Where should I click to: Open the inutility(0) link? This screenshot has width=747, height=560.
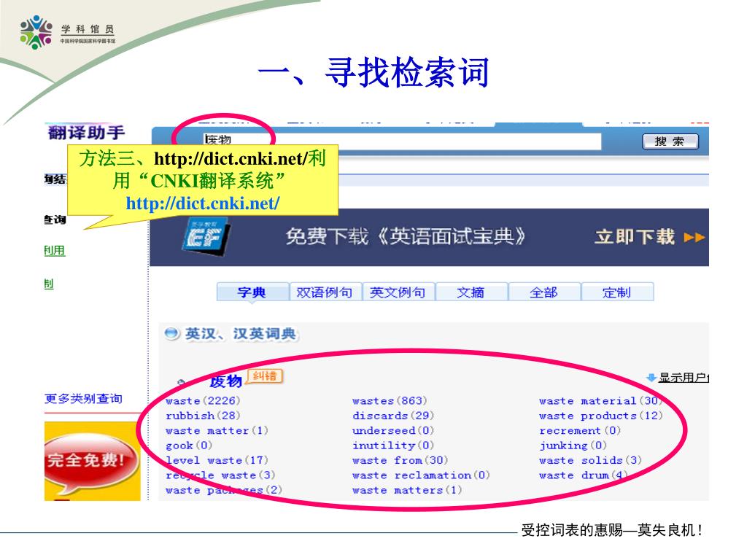393,446
